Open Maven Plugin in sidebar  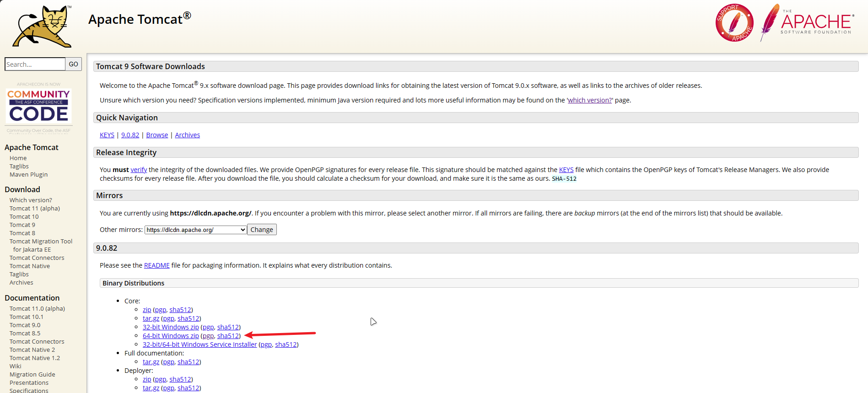pos(28,175)
